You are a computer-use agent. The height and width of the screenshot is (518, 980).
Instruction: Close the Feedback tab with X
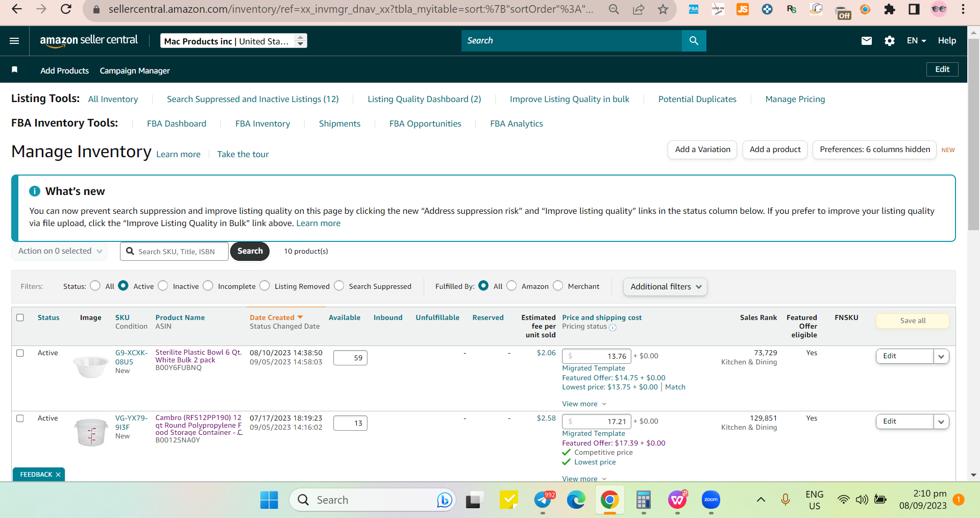point(58,475)
